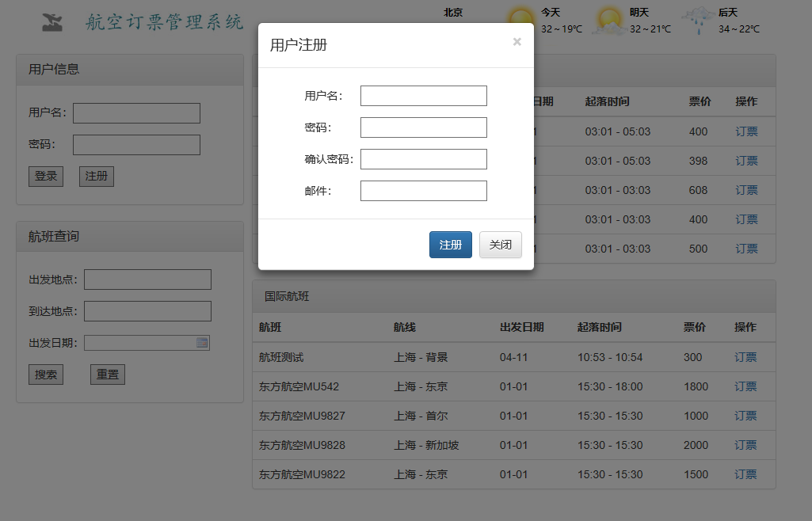Screen dimensions: 812x521
Task: Click the 明天 weather label
Action: point(639,13)
